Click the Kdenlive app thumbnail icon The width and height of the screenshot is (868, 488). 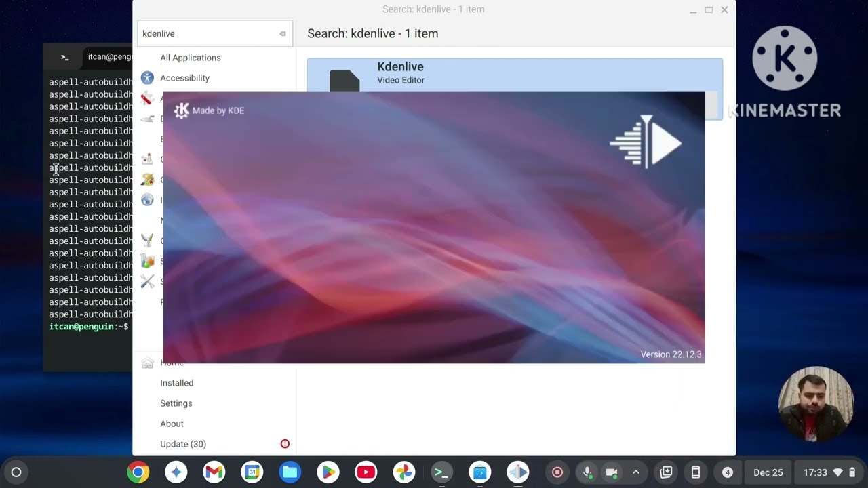click(x=344, y=81)
